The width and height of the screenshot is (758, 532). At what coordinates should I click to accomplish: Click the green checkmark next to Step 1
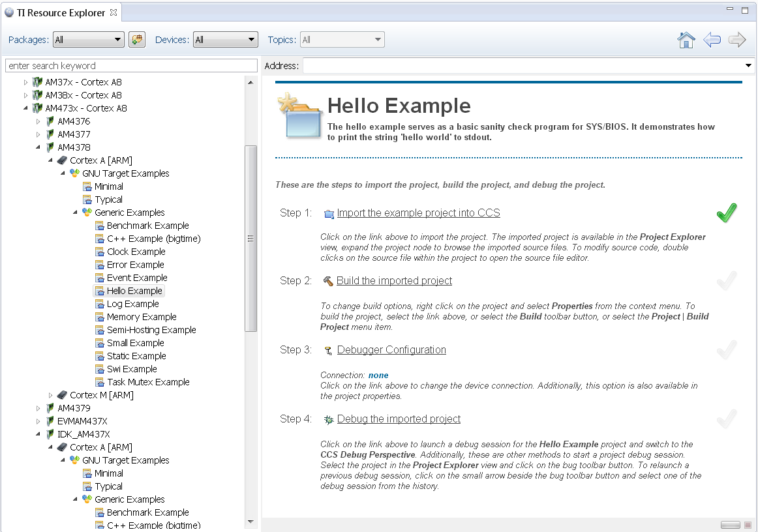tap(726, 213)
